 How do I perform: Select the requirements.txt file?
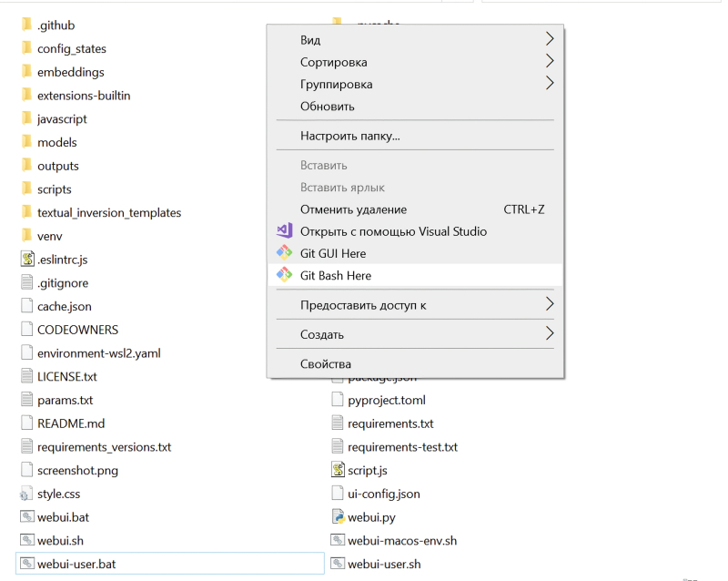(x=389, y=423)
